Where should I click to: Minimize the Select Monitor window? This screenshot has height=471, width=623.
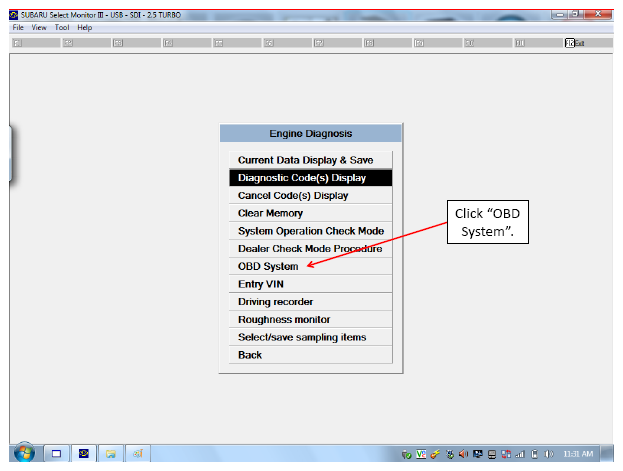point(559,15)
